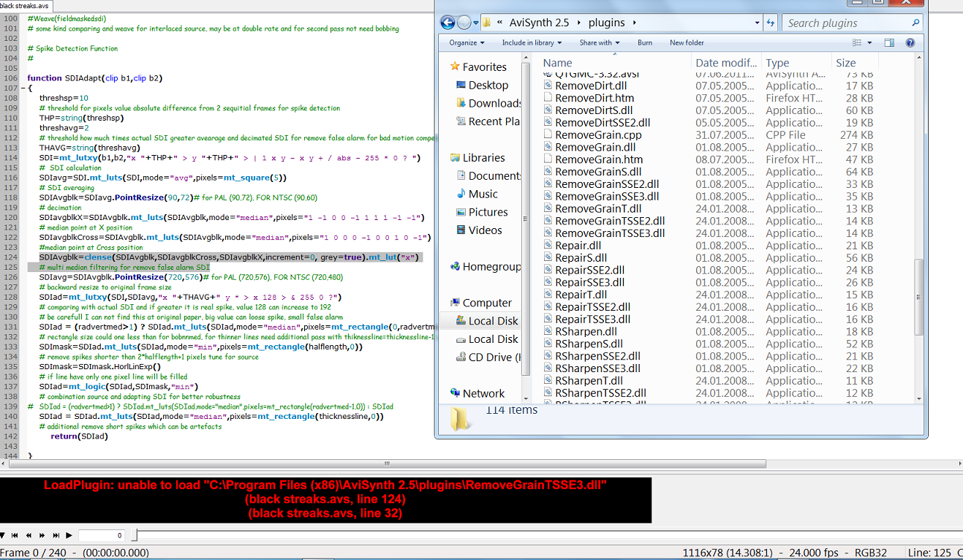
Task: Click the Burn toolbar button
Action: pos(645,43)
